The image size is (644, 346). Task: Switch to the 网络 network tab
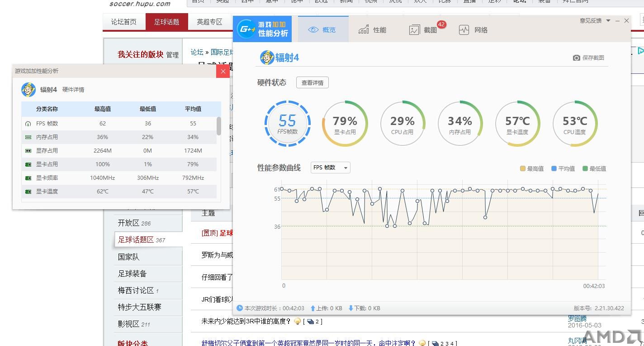click(x=473, y=30)
